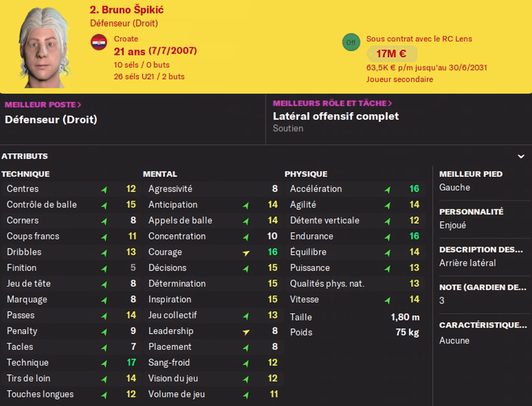The image size is (532, 406).
Task: Click Bruno Špikić's face portrait
Action: click(44, 47)
